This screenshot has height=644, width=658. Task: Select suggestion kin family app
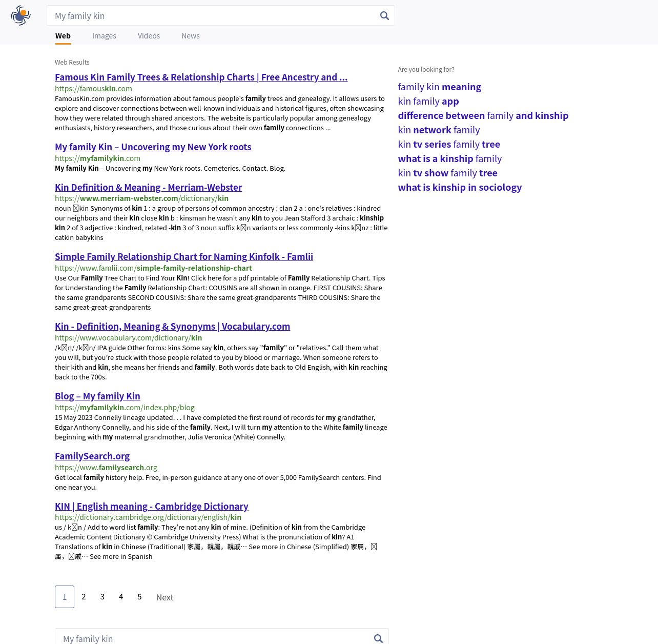coord(428,102)
